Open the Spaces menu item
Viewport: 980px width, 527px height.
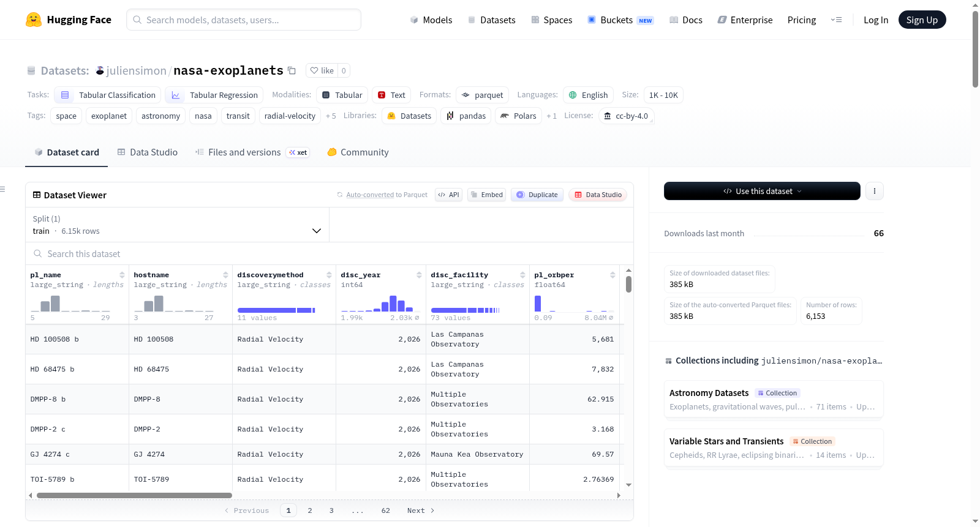tap(551, 20)
